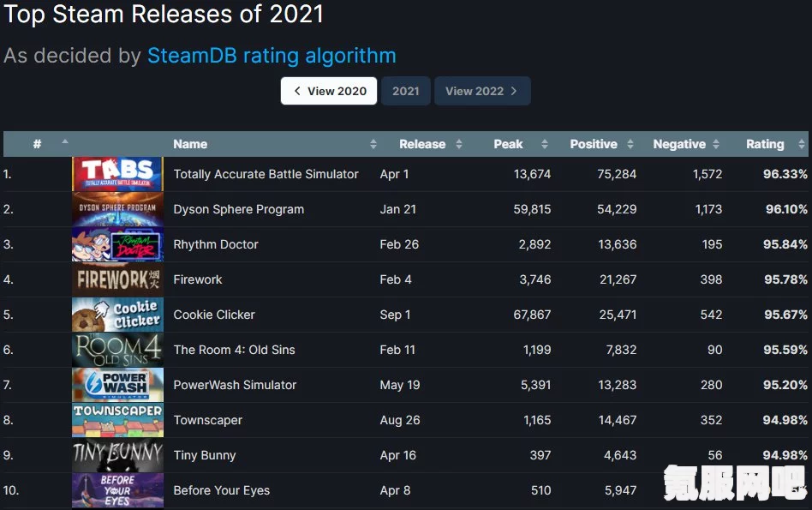
Task: Select Townscaper's negative count 352
Action: [711, 420]
